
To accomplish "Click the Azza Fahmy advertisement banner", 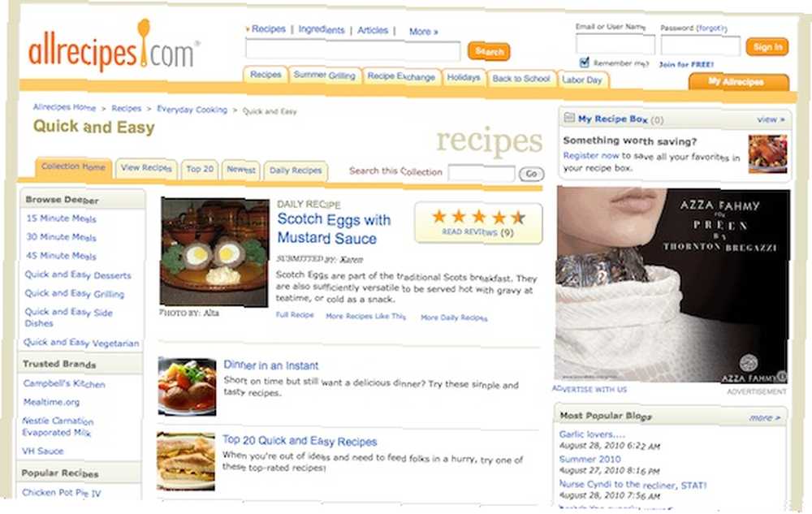I will tap(672, 285).
